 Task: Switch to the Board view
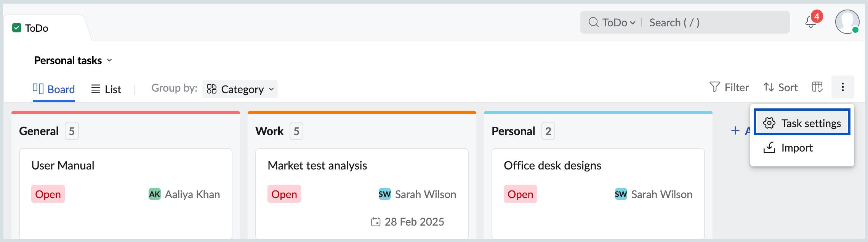(x=54, y=89)
